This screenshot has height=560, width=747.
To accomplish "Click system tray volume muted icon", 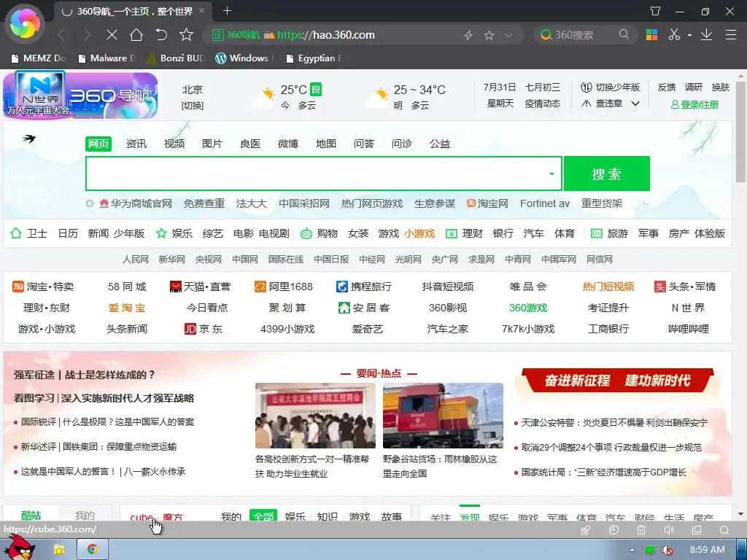I will 667,550.
